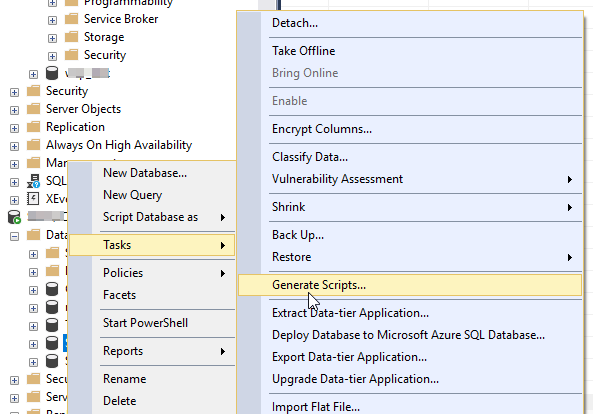
Task: Select the Security tree item under server
Action: coord(67,91)
